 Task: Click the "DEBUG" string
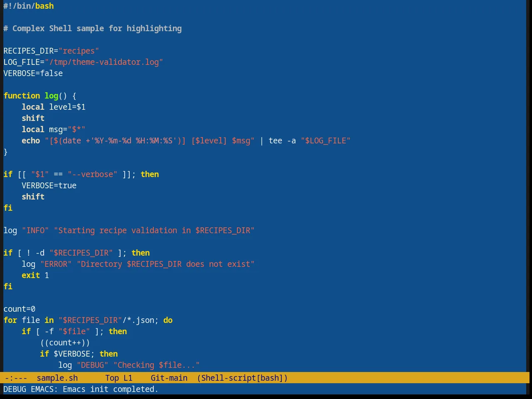(x=93, y=365)
